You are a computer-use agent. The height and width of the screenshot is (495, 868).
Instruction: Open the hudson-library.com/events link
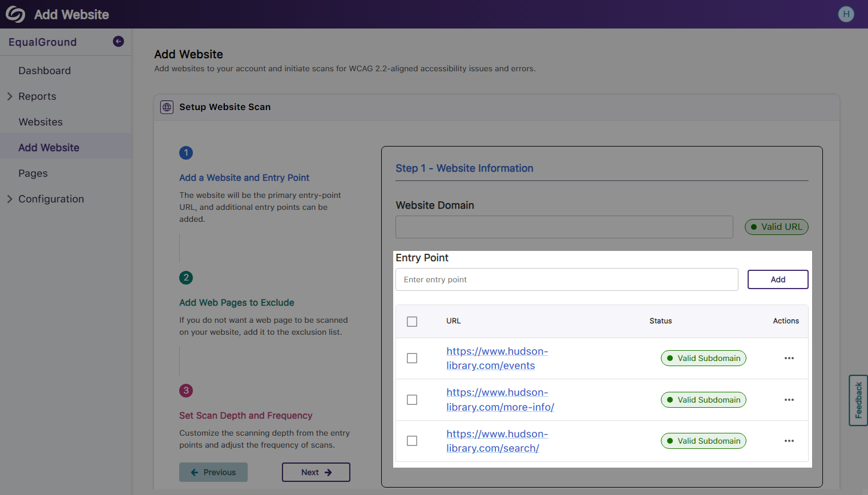coord(497,358)
